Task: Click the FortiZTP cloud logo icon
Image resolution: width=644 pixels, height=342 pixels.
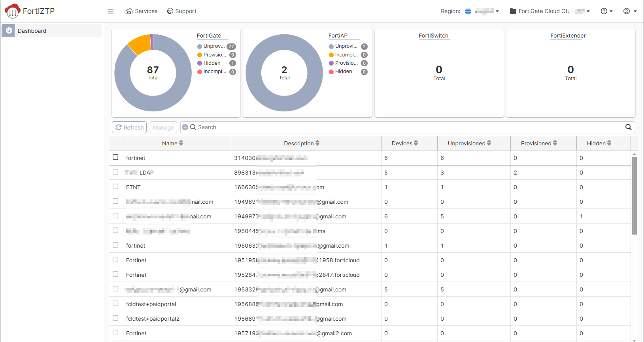Action: [12, 11]
